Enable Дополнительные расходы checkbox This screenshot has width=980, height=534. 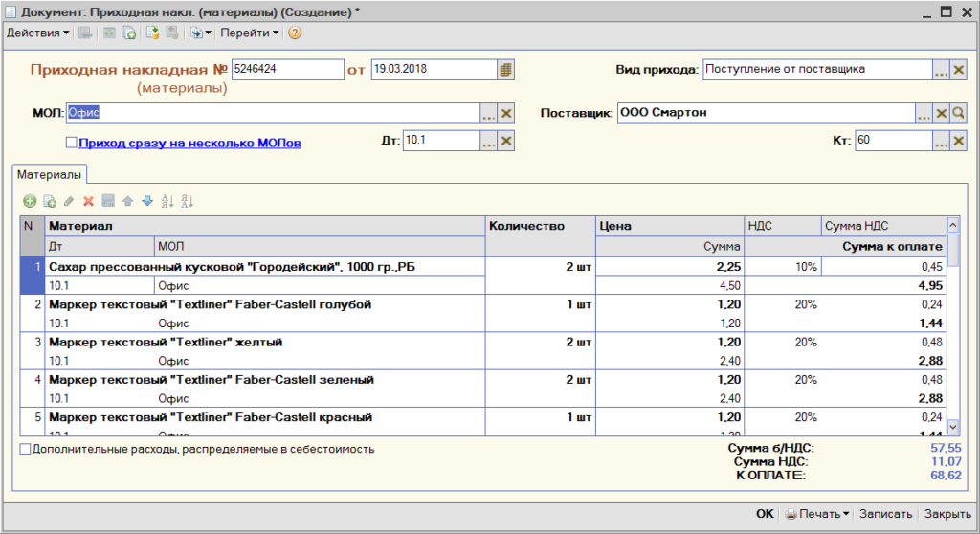[x=25, y=449]
